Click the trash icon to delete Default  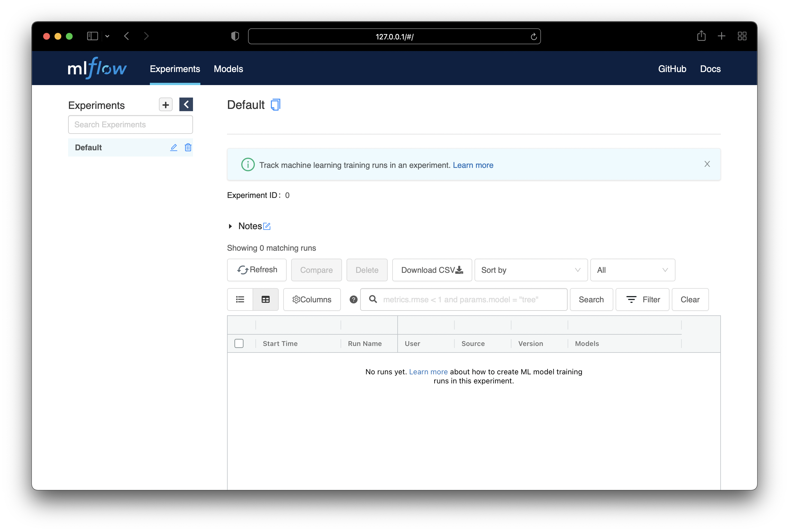pos(188,147)
